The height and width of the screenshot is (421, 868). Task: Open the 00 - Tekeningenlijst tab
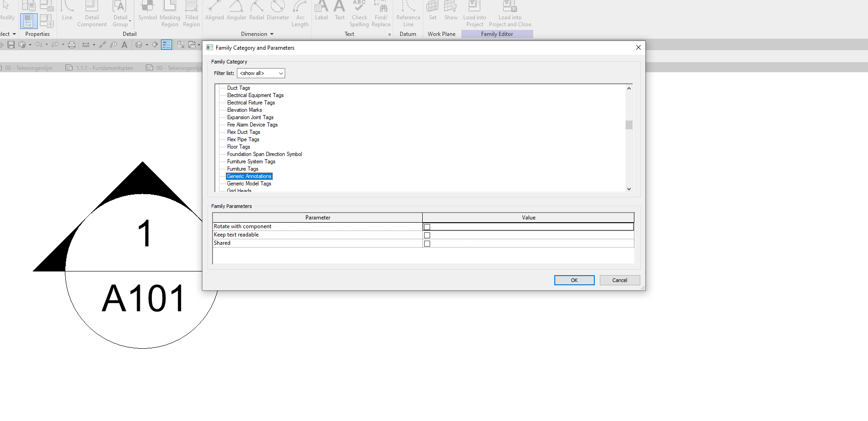click(x=29, y=68)
